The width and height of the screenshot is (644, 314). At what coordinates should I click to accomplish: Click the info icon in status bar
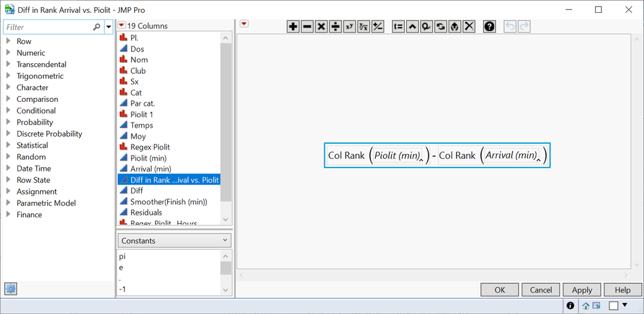coord(570,306)
